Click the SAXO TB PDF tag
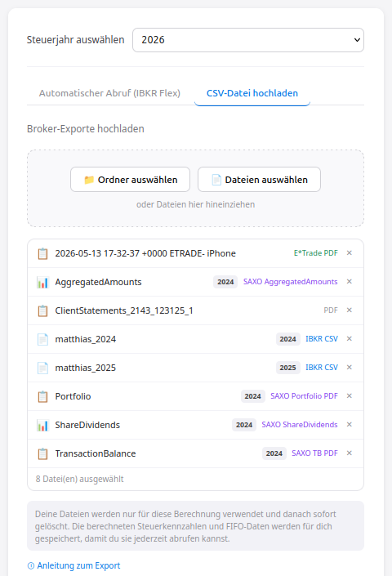The width and height of the screenshot is (392, 576). [314, 453]
